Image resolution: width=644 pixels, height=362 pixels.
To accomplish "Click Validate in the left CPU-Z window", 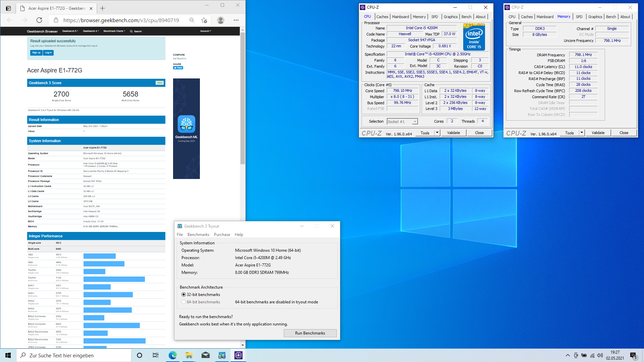I will click(x=453, y=133).
